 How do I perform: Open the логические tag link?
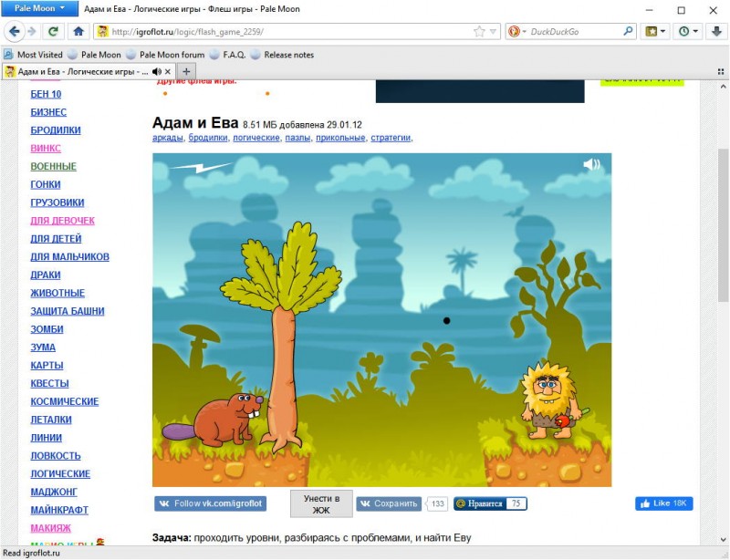pyautogui.click(x=256, y=138)
